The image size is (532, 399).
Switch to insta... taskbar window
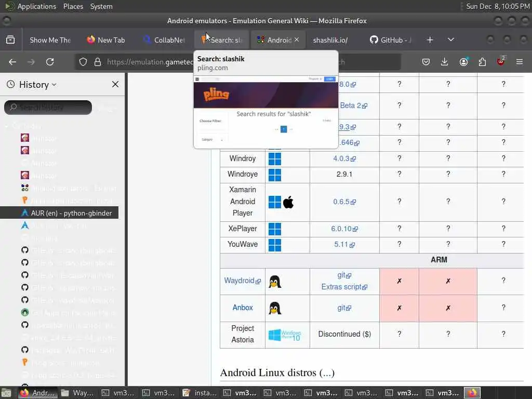tap(200, 393)
